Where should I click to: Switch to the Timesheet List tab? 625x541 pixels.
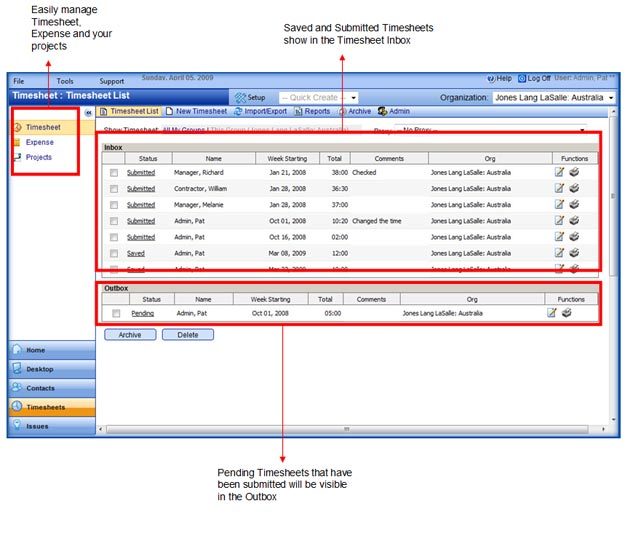(130, 111)
